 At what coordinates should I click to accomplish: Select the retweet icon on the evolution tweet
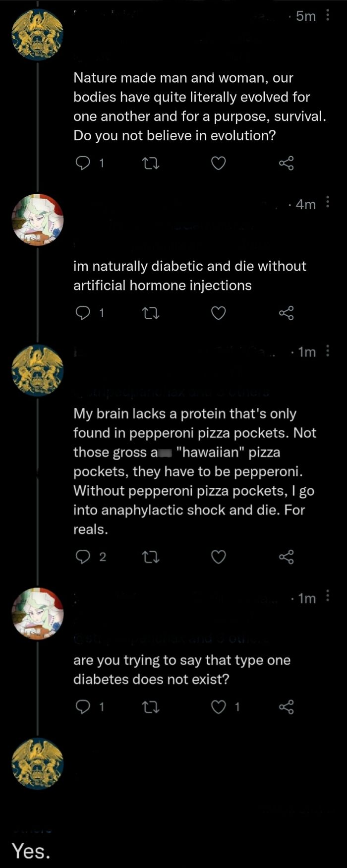151,163
